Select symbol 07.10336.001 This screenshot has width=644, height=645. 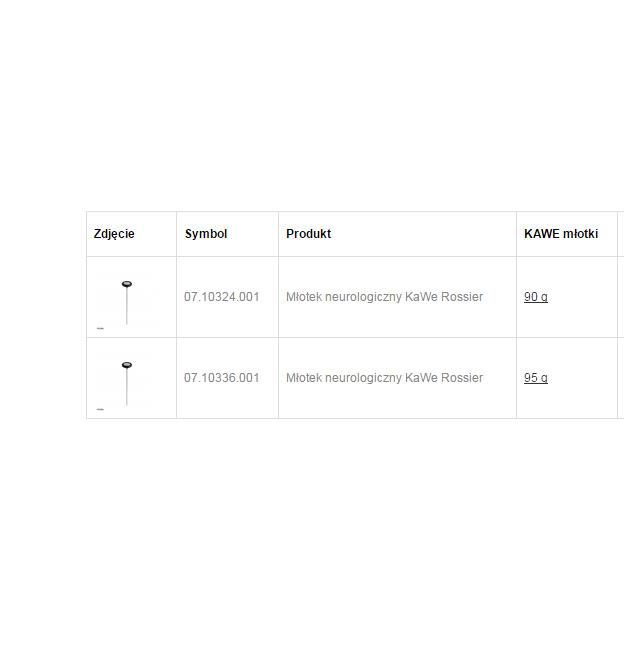pos(221,378)
